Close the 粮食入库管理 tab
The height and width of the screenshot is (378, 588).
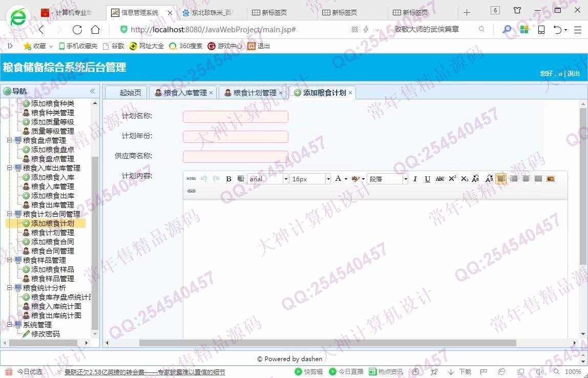pyautogui.click(x=211, y=93)
